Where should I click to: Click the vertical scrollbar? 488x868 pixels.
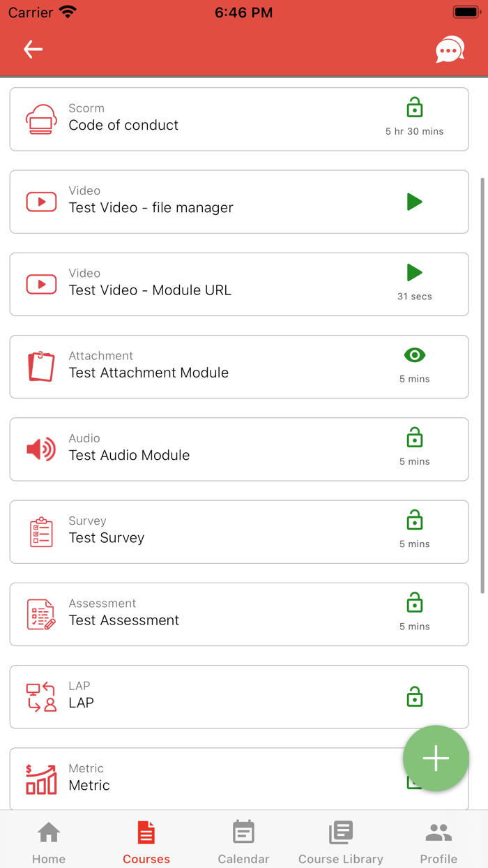click(482, 385)
